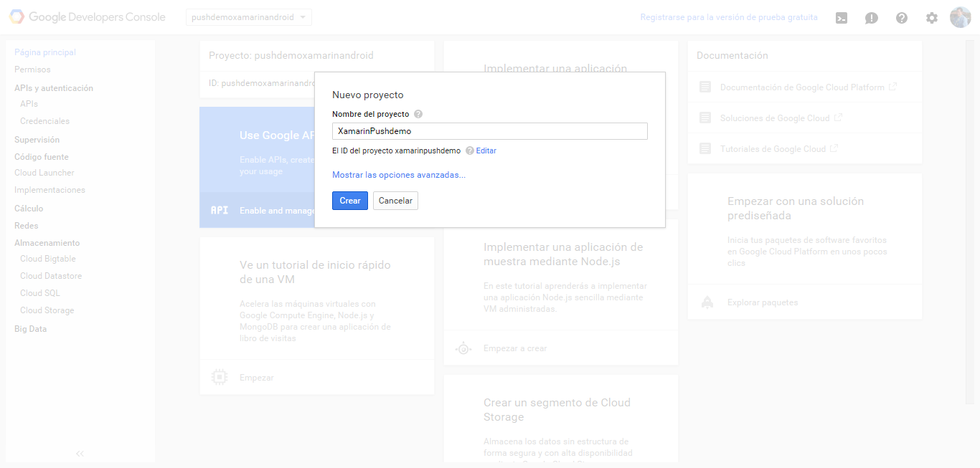Click the Editar link for project ID
This screenshot has height=468, width=980.
click(486, 151)
